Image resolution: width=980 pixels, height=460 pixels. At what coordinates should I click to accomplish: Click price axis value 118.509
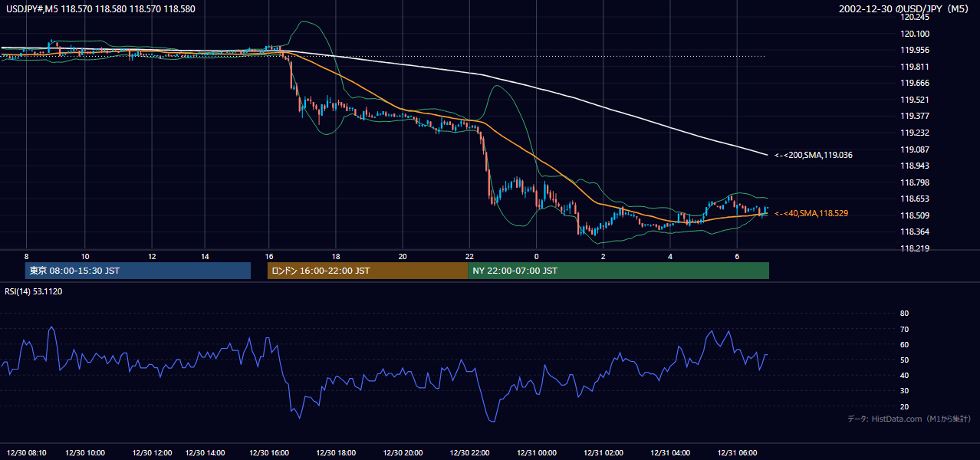(x=916, y=215)
